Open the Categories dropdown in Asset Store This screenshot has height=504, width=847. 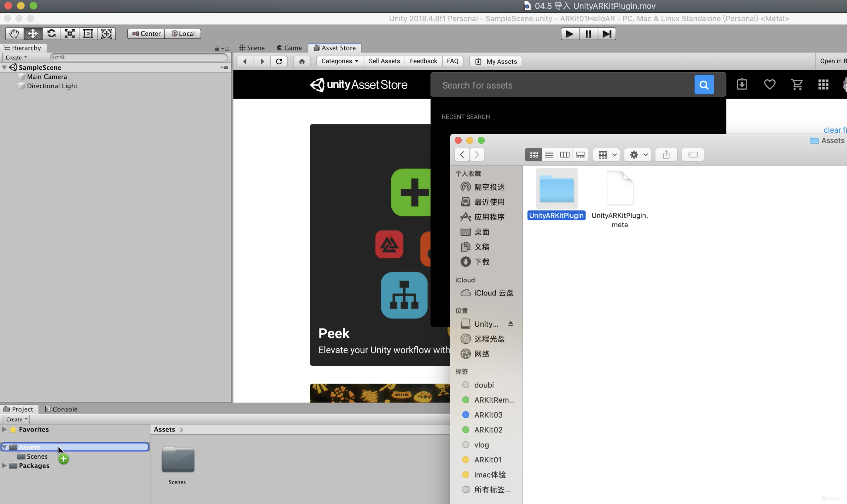coord(338,60)
